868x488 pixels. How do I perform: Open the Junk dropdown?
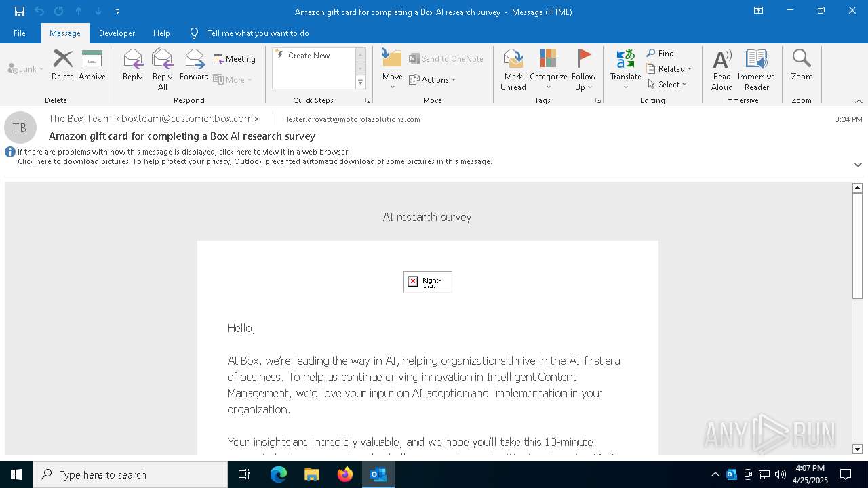pyautogui.click(x=26, y=68)
